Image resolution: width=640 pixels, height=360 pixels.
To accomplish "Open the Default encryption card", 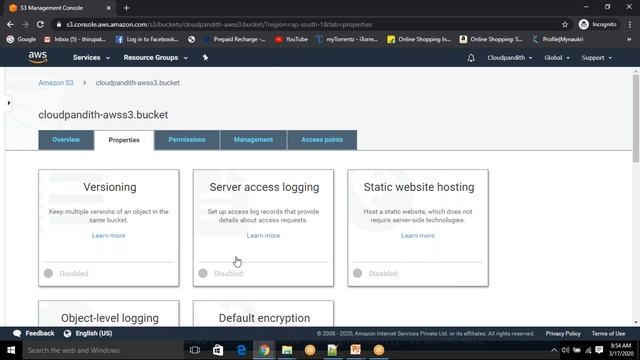I will tap(263, 313).
